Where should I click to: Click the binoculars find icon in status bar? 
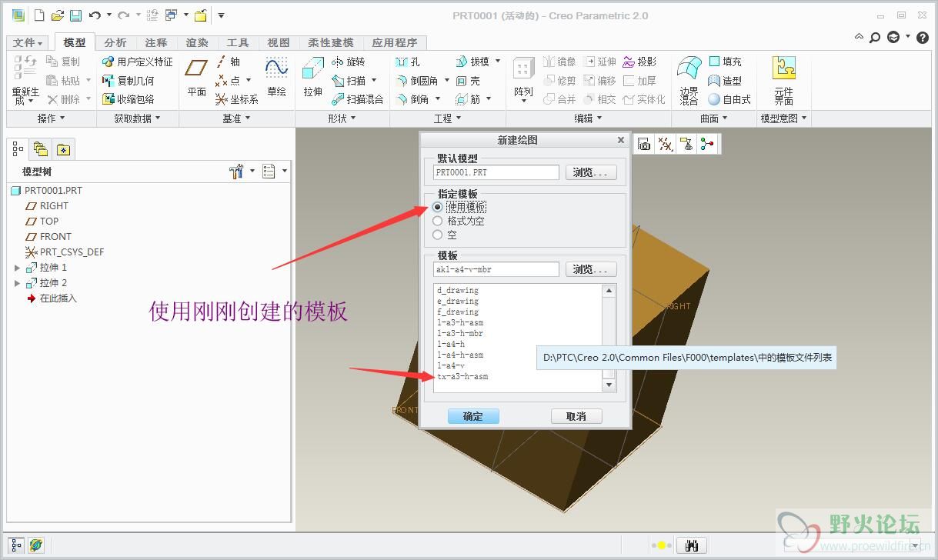(x=692, y=545)
